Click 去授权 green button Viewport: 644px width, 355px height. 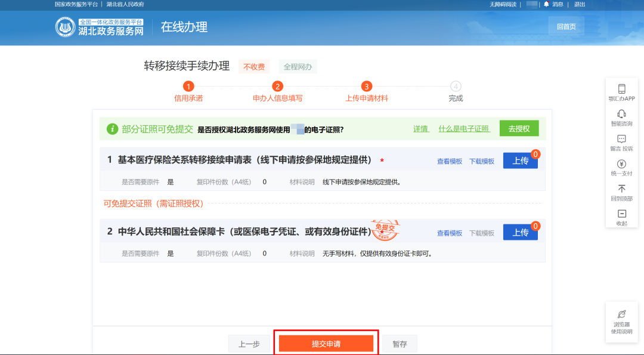tap(519, 128)
